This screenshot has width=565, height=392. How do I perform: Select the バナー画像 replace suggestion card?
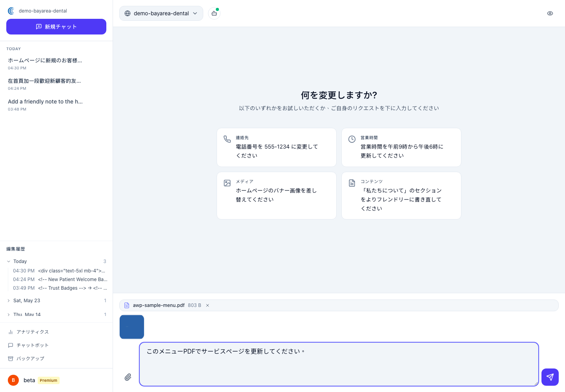point(277,196)
